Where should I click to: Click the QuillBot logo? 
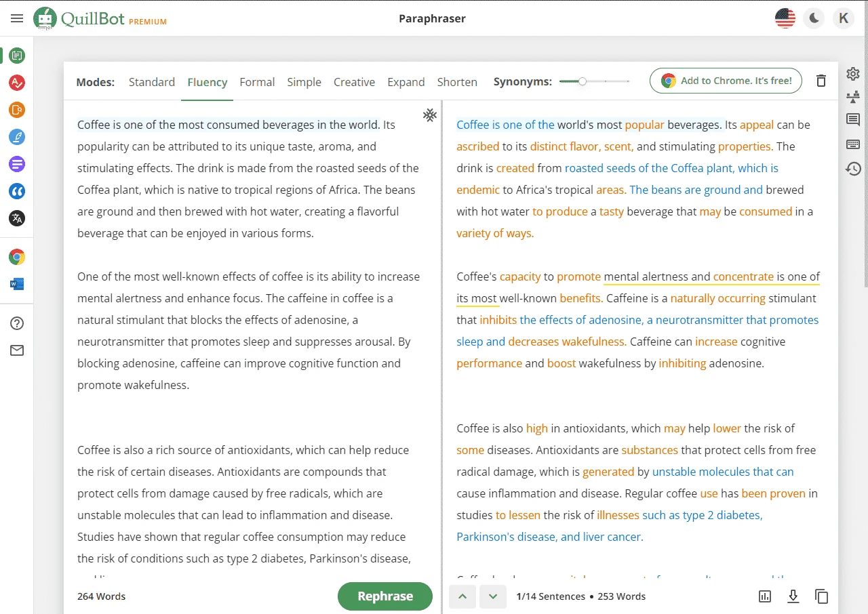point(79,18)
